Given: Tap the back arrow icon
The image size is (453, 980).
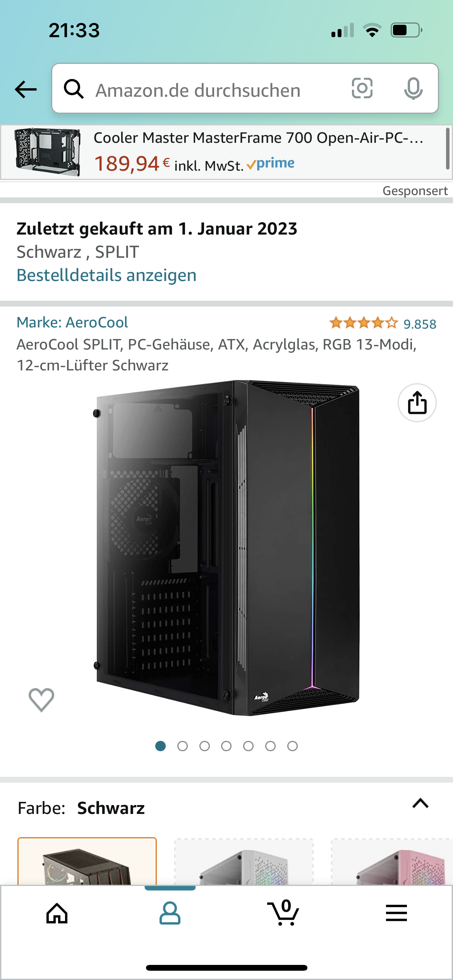Looking at the screenshot, I should coord(26,89).
